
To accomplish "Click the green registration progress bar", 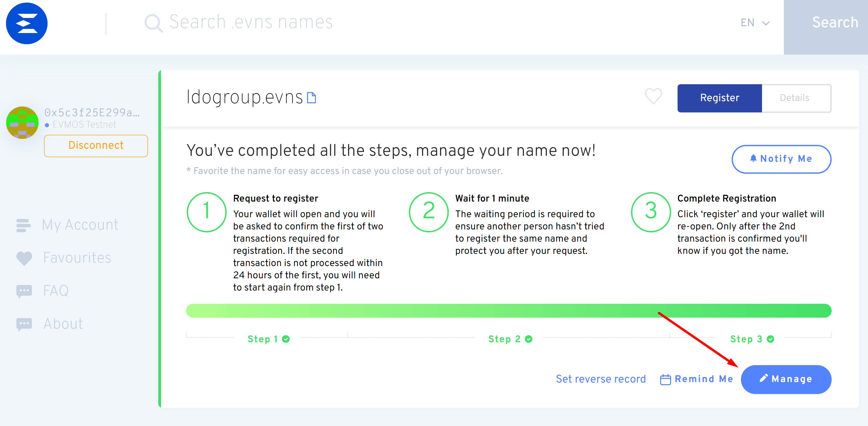I will point(508,311).
